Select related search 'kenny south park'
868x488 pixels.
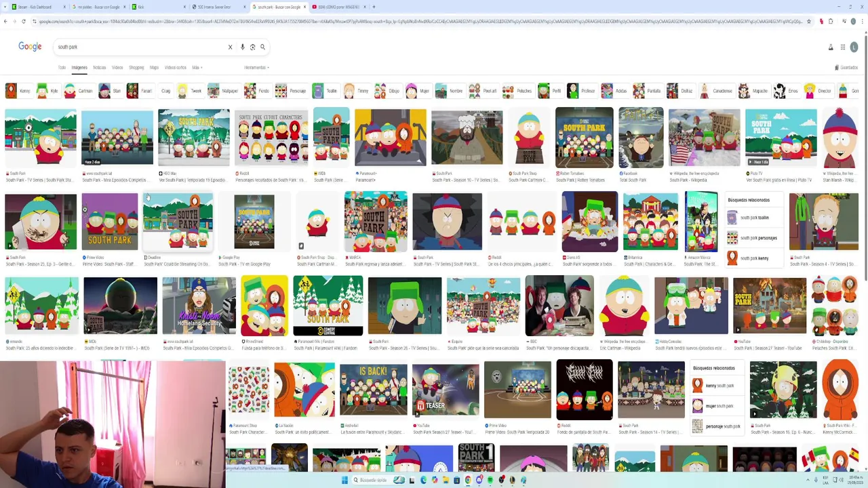pyautogui.click(x=715, y=386)
